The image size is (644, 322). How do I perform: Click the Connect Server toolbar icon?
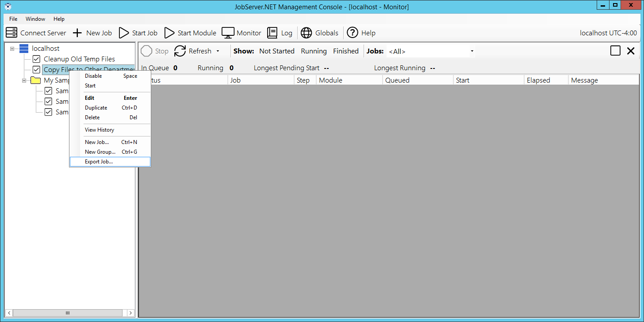coord(11,33)
